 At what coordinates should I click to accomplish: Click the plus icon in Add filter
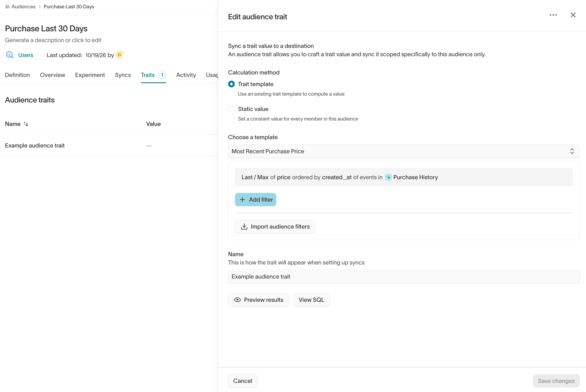pyautogui.click(x=242, y=200)
